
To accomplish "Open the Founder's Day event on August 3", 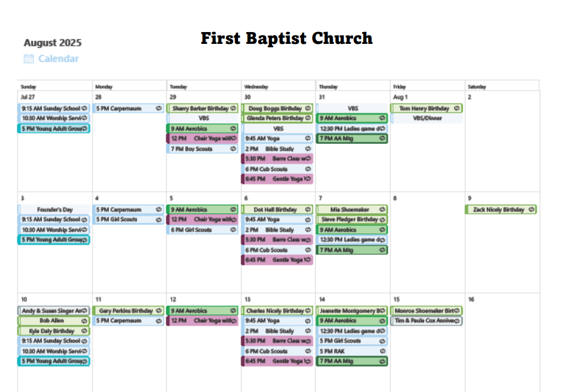I will [x=54, y=209].
